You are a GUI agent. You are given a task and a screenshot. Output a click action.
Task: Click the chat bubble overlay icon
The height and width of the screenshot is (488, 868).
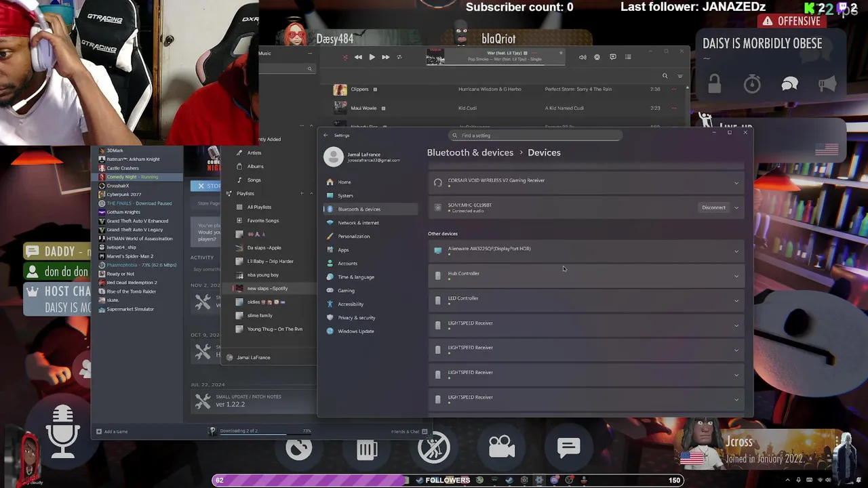click(568, 447)
